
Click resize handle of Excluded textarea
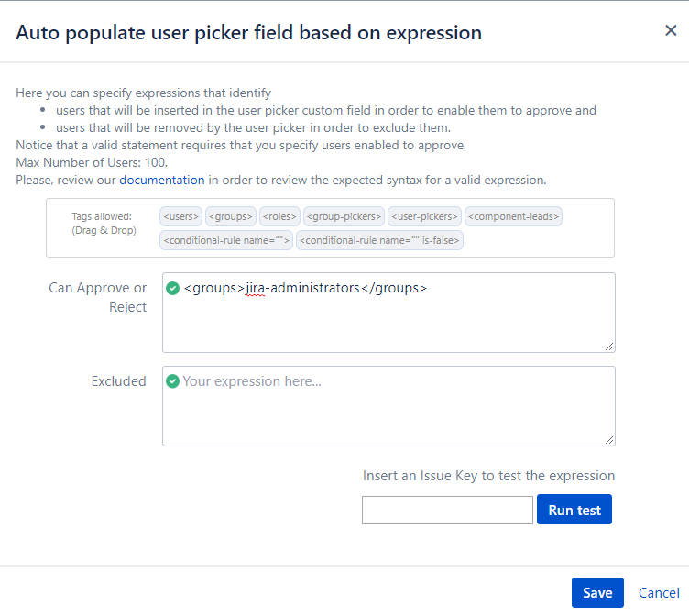pos(609,440)
